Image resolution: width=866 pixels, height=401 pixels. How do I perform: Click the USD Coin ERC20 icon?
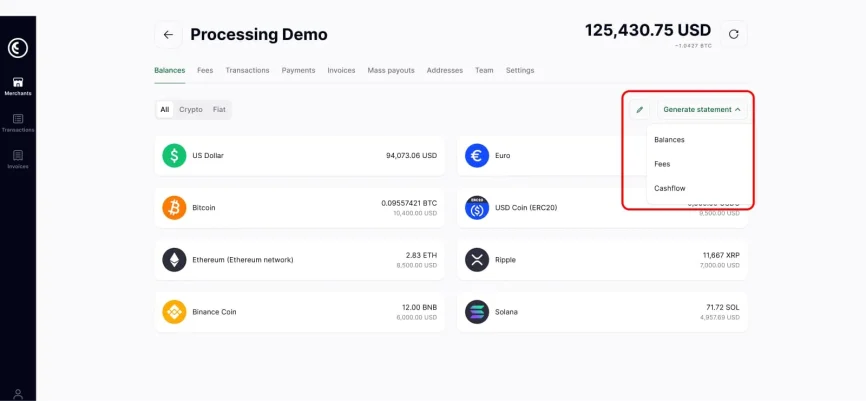tap(477, 208)
